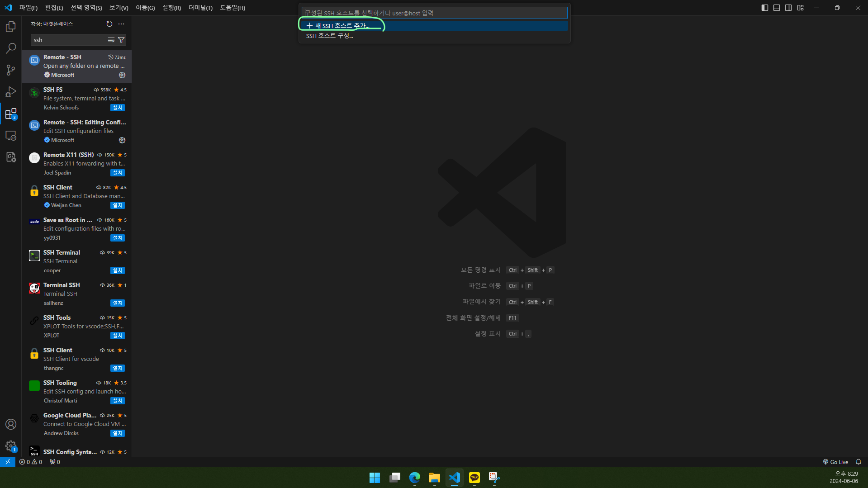Screen dimensions: 868x488
Task: Open the bottom search-document activity icon
Action: (11, 157)
